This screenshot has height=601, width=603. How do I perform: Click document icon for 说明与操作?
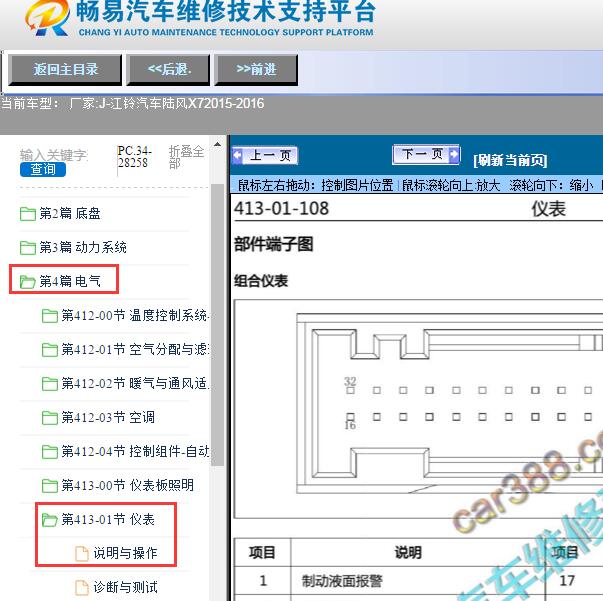[x=82, y=554]
